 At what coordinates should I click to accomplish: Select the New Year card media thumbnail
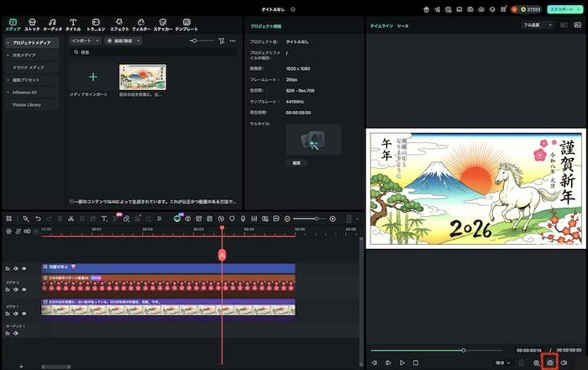tap(142, 77)
